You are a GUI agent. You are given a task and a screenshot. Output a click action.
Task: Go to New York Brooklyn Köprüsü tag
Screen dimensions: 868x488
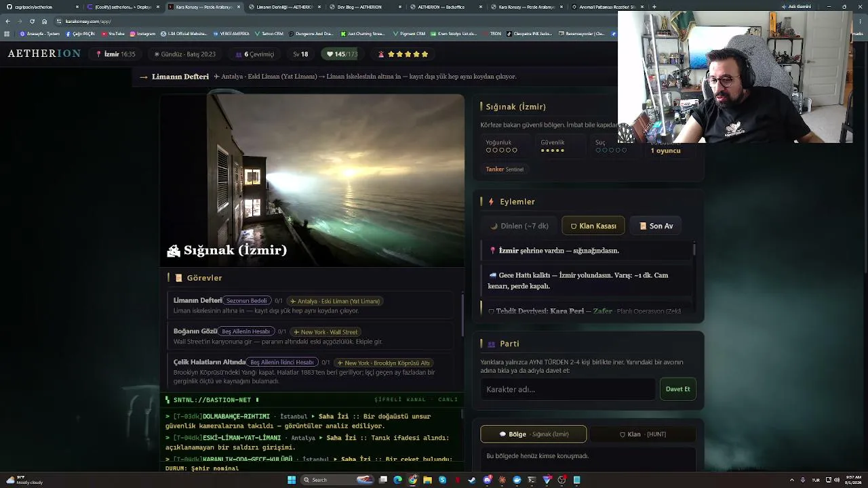click(x=383, y=363)
